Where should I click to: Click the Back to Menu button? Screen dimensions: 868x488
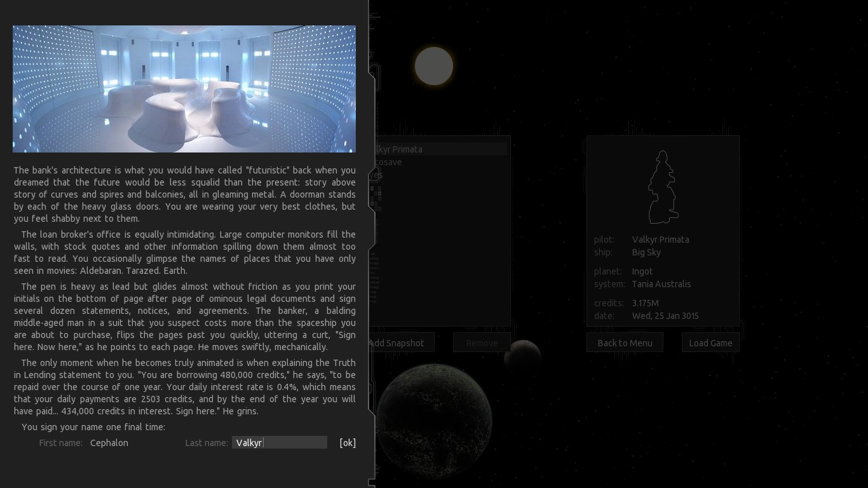point(625,343)
